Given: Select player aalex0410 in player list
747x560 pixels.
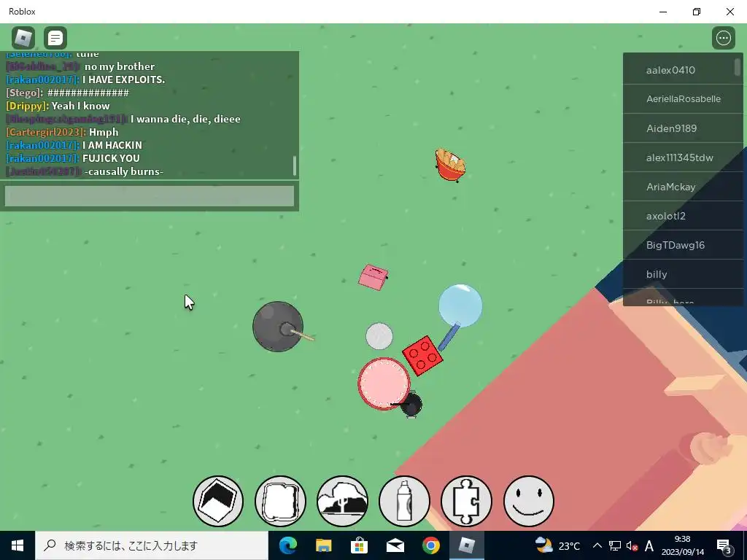Looking at the screenshot, I should [683, 70].
